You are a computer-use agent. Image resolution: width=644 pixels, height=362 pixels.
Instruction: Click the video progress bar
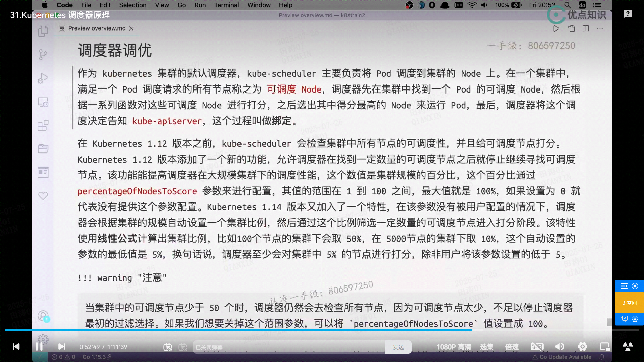click(322, 330)
